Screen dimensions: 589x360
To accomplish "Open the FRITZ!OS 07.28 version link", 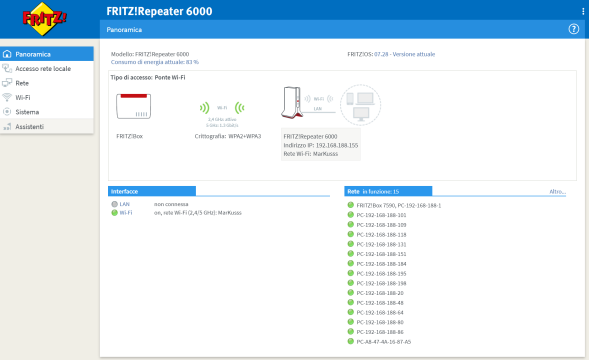I will 405,54.
